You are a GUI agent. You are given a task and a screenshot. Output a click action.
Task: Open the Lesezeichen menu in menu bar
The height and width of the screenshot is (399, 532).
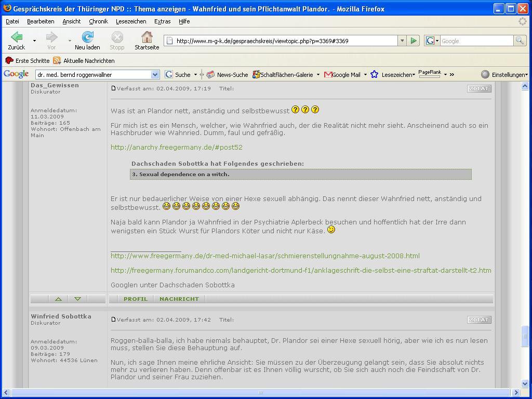[x=130, y=21]
